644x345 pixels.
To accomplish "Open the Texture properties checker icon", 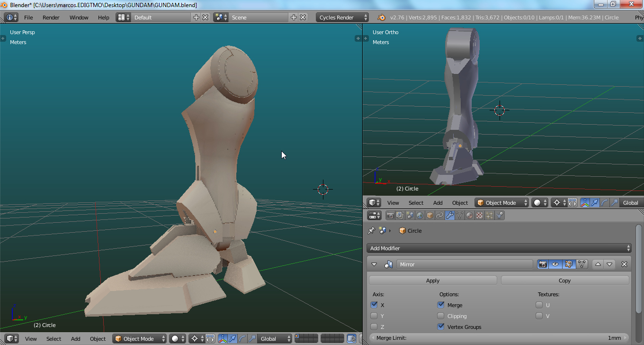I will click(x=479, y=216).
